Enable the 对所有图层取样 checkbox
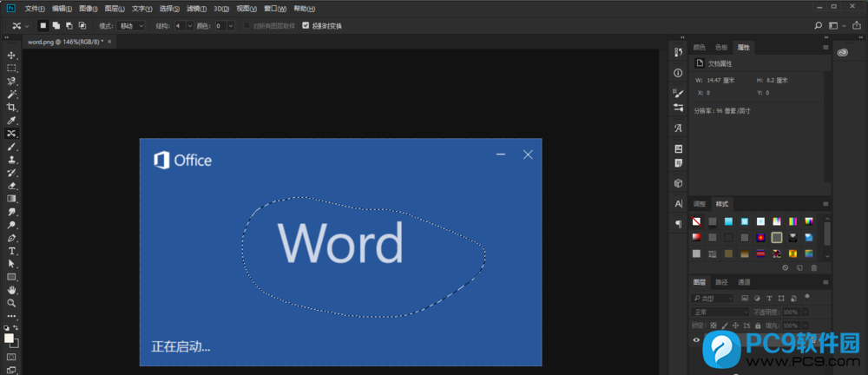The image size is (868, 375). (247, 26)
